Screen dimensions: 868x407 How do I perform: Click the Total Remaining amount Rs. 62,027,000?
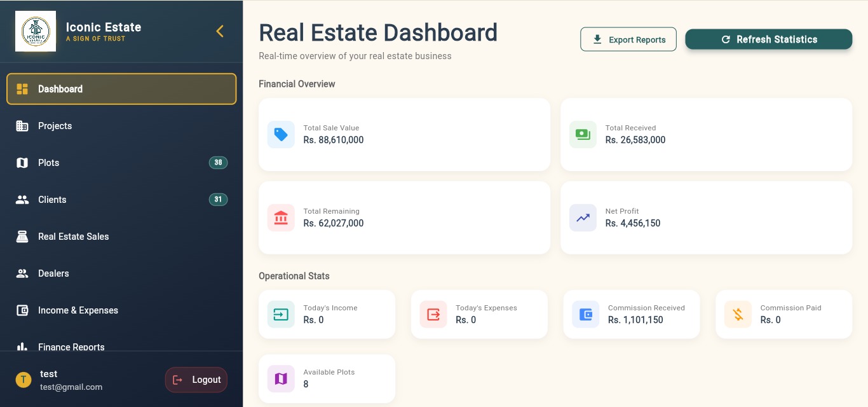(x=334, y=223)
